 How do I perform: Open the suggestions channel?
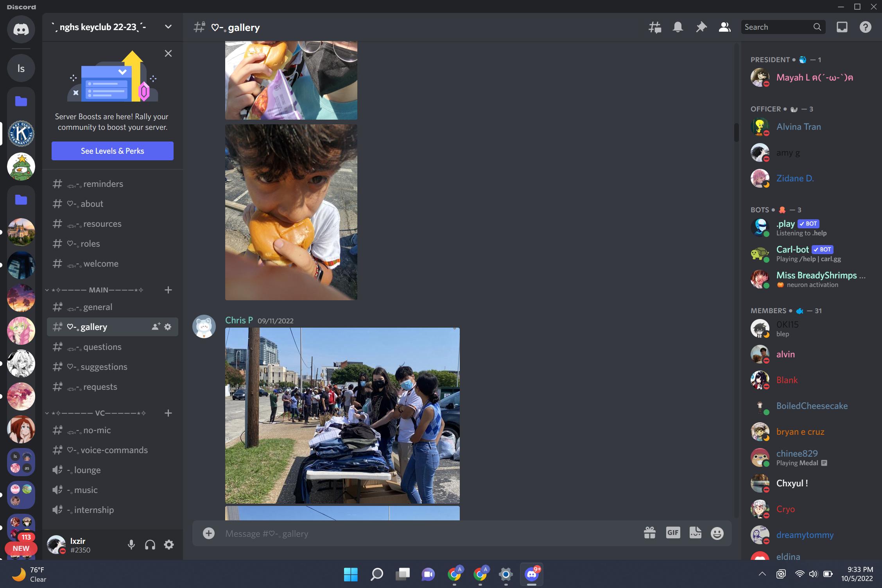(104, 367)
